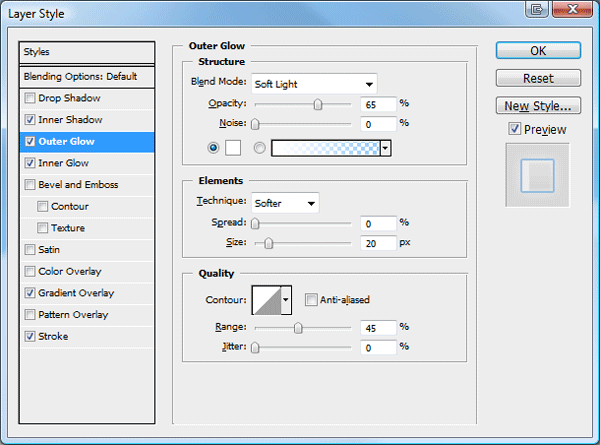Click the Jitter value field
This screenshot has width=600, height=445.
point(378,348)
